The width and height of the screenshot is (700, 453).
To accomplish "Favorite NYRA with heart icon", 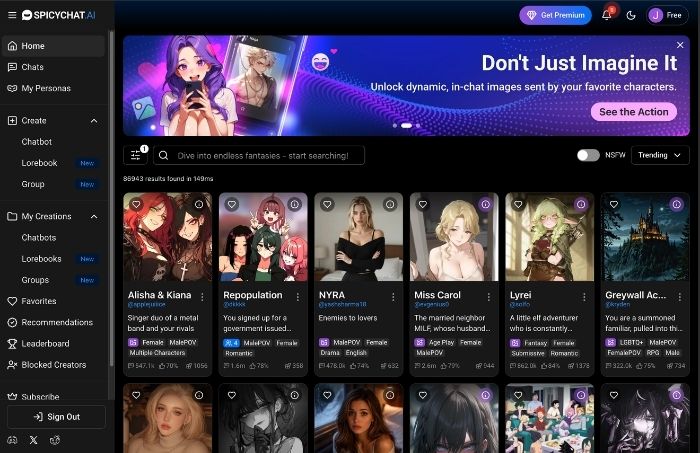I will point(327,204).
